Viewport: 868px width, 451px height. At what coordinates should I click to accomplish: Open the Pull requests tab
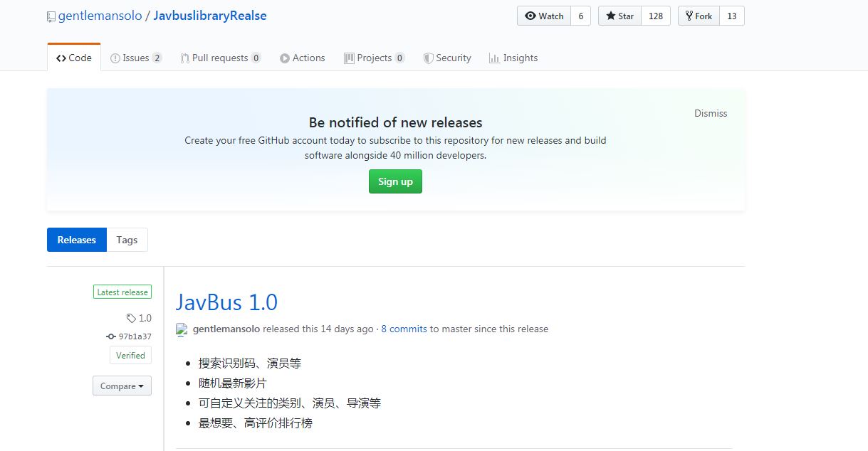click(x=221, y=58)
